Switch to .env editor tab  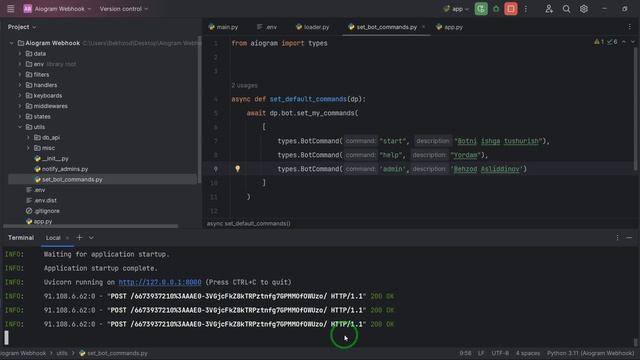click(267, 27)
